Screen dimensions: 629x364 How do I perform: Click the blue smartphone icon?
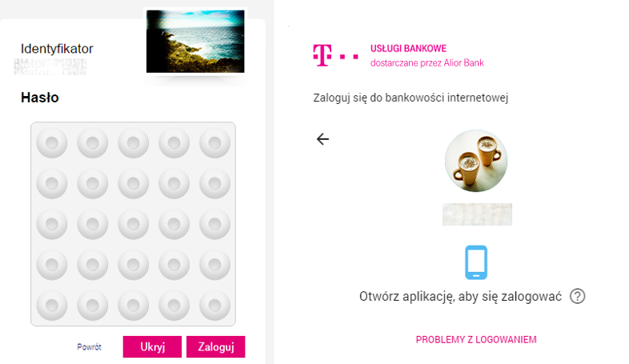tap(476, 262)
